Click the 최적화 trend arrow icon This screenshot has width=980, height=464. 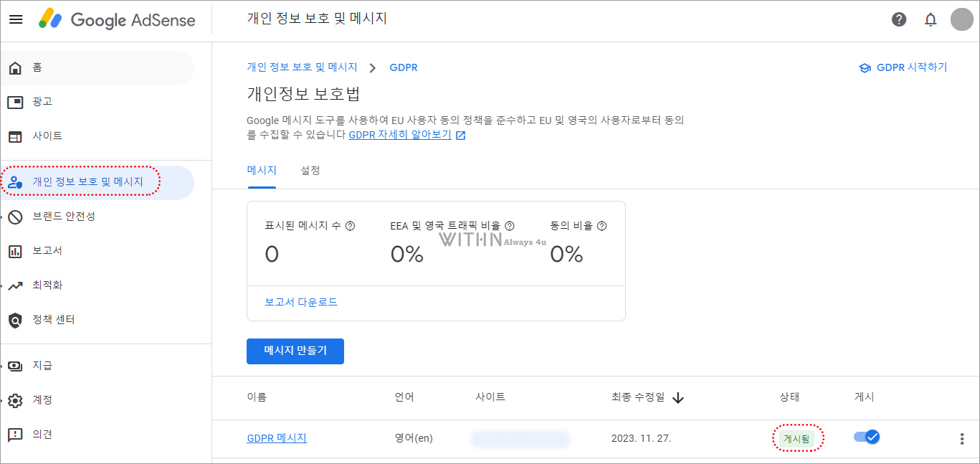(x=15, y=285)
